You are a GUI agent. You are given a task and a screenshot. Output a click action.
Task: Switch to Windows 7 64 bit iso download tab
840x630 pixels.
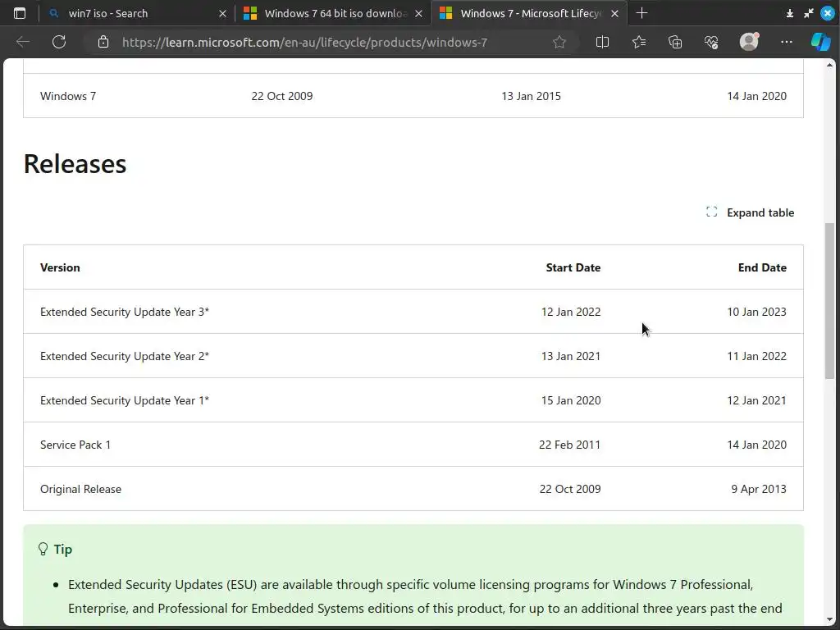(332, 13)
